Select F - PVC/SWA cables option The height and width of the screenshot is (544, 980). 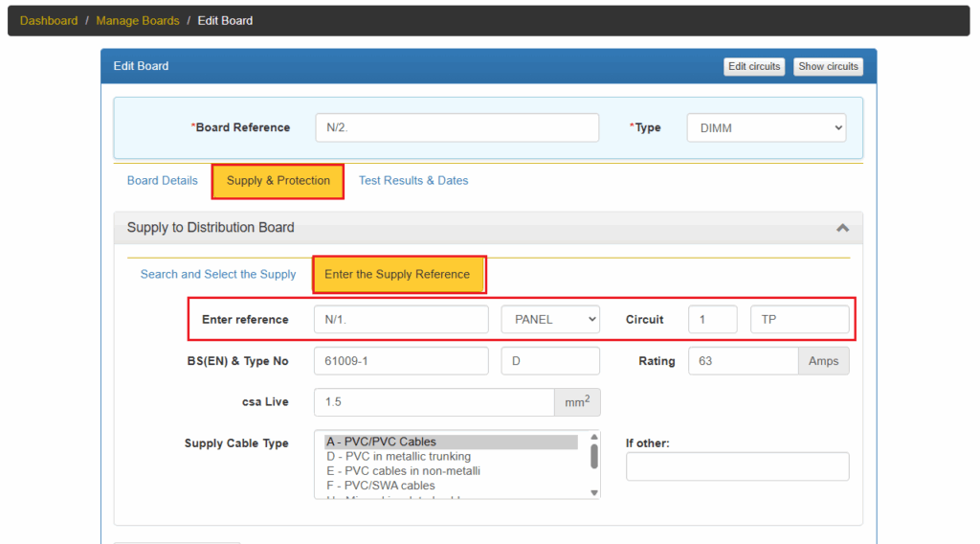tap(380, 486)
